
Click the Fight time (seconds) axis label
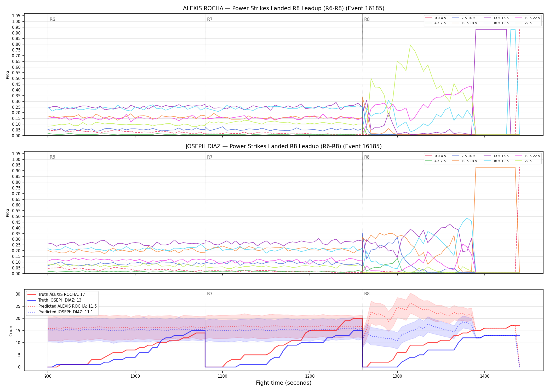pyautogui.click(x=284, y=383)
